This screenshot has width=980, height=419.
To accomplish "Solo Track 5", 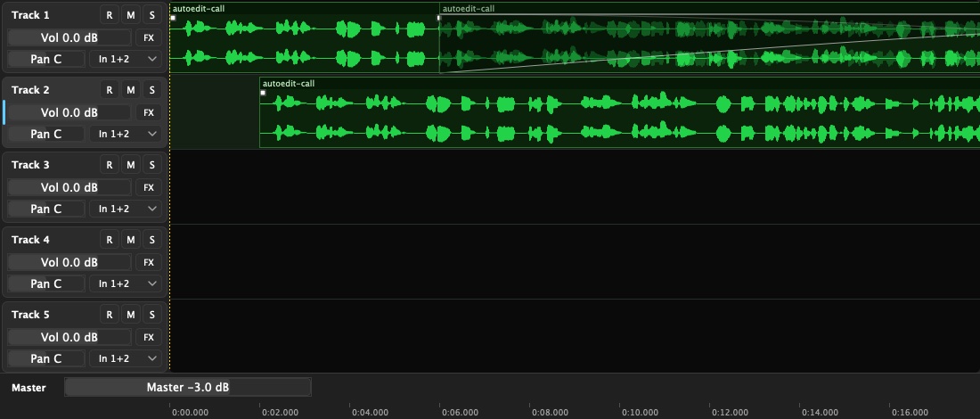I will coord(151,315).
